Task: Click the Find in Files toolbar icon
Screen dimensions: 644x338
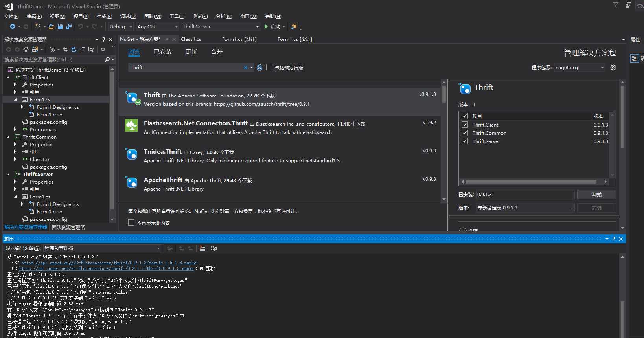Action: point(294,26)
